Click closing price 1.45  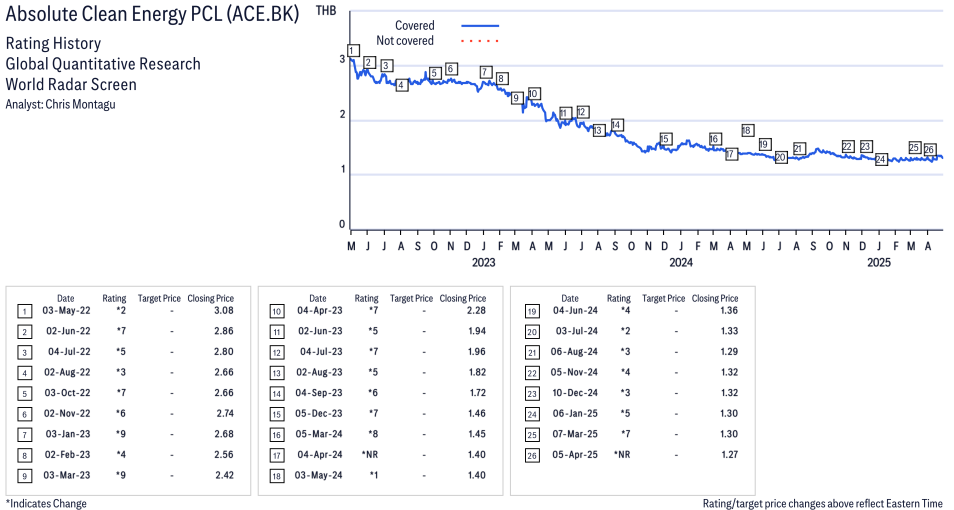[x=478, y=435]
